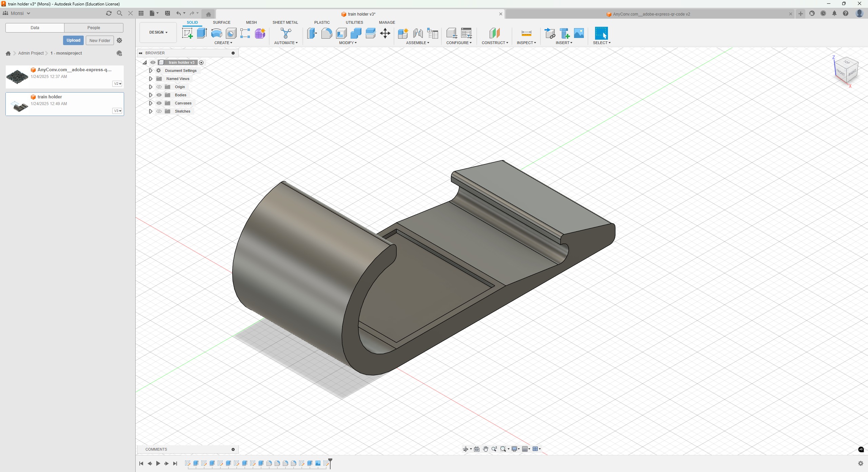Play the design timeline
Image resolution: width=868 pixels, height=472 pixels.
(x=158, y=464)
